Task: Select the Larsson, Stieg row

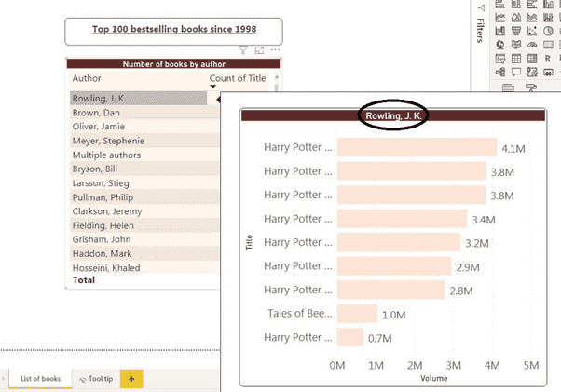Action: (144, 183)
